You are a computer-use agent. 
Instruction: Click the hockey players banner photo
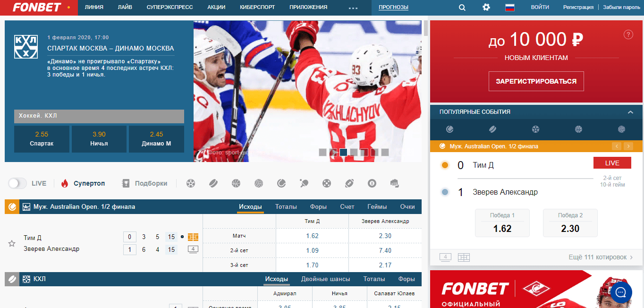tap(307, 91)
